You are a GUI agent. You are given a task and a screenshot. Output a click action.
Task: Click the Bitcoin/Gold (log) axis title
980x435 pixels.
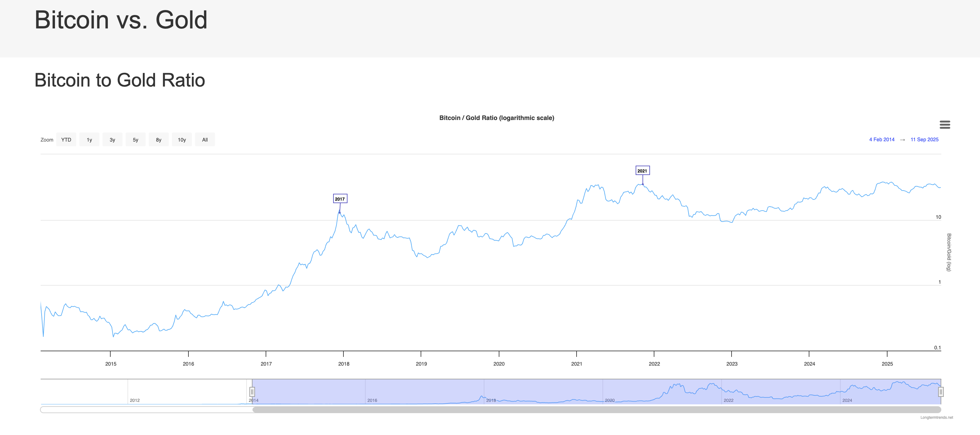(949, 252)
